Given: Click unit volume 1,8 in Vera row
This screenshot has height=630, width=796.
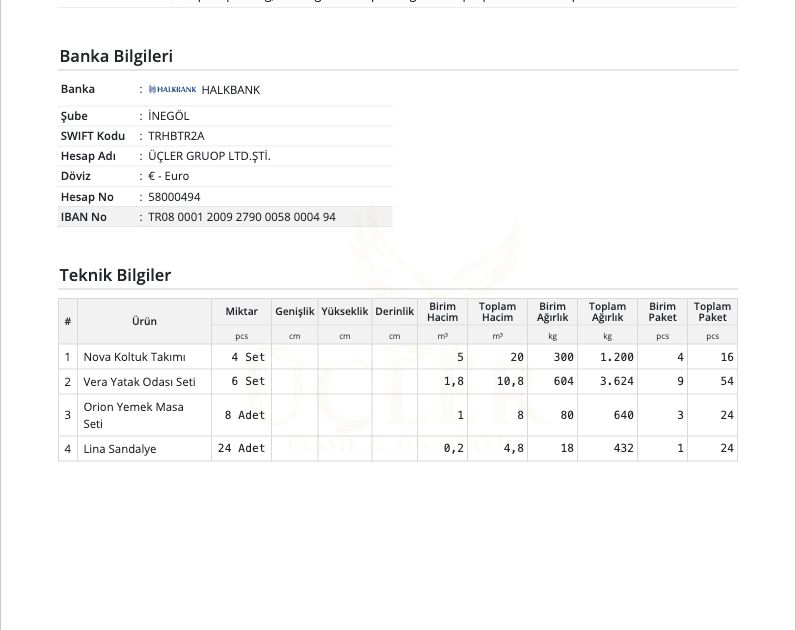Looking at the screenshot, I should point(454,381).
